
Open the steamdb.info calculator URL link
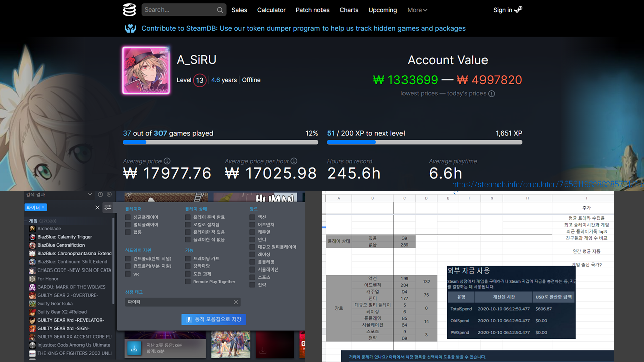(x=547, y=185)
